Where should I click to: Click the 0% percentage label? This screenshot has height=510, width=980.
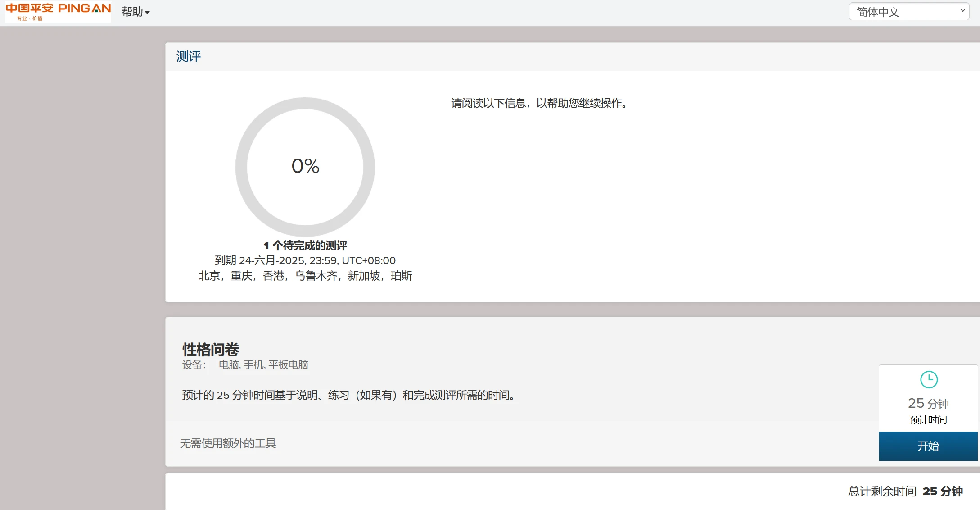(x=305, y=166)
